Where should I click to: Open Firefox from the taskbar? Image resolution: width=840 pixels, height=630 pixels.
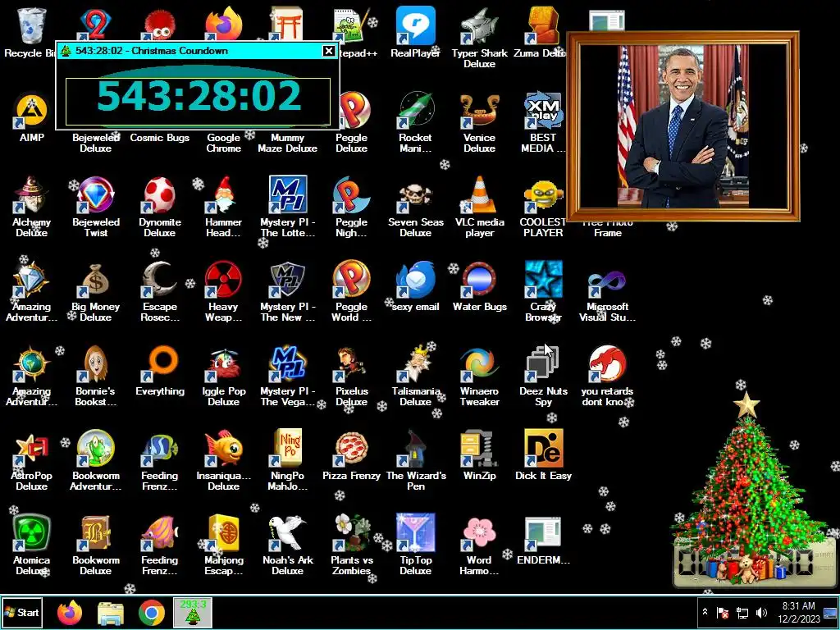pos(70,612)
